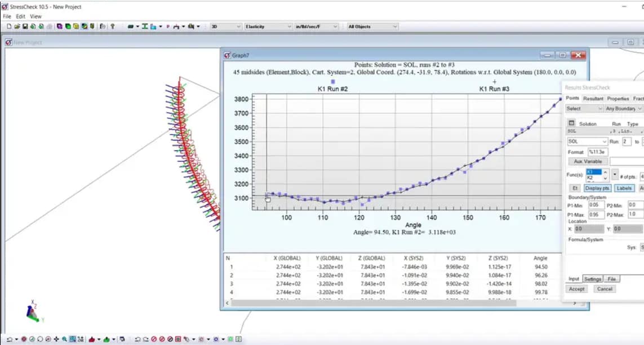The width and height of the screenshot is (644, 345).
Task: Click the New Project icon in the toolbar
Action: tap(9, 26)
